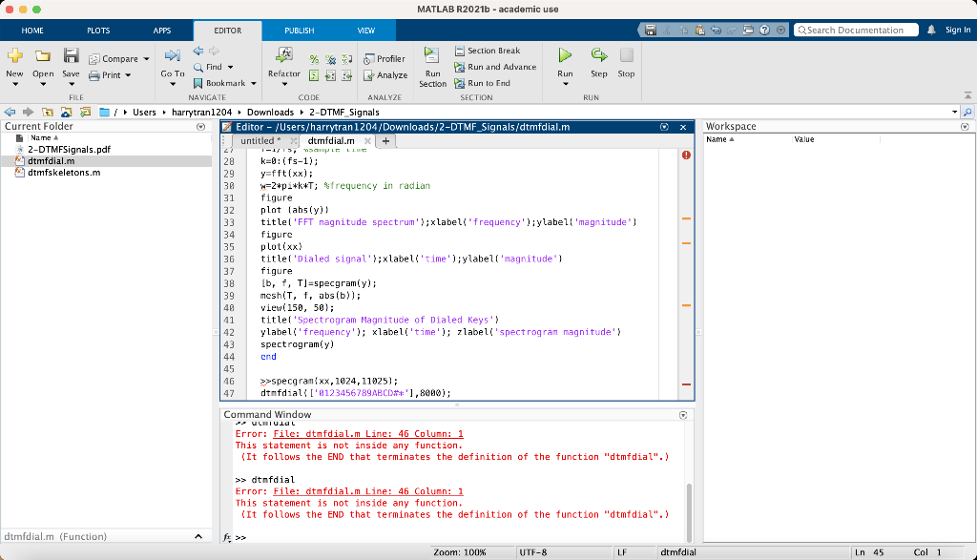Click Run and Advance button

tap(494, 67)
